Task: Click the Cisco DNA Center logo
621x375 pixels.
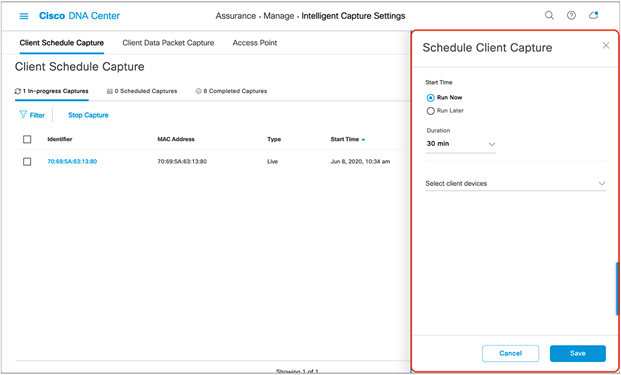Action: click(79, 16)
